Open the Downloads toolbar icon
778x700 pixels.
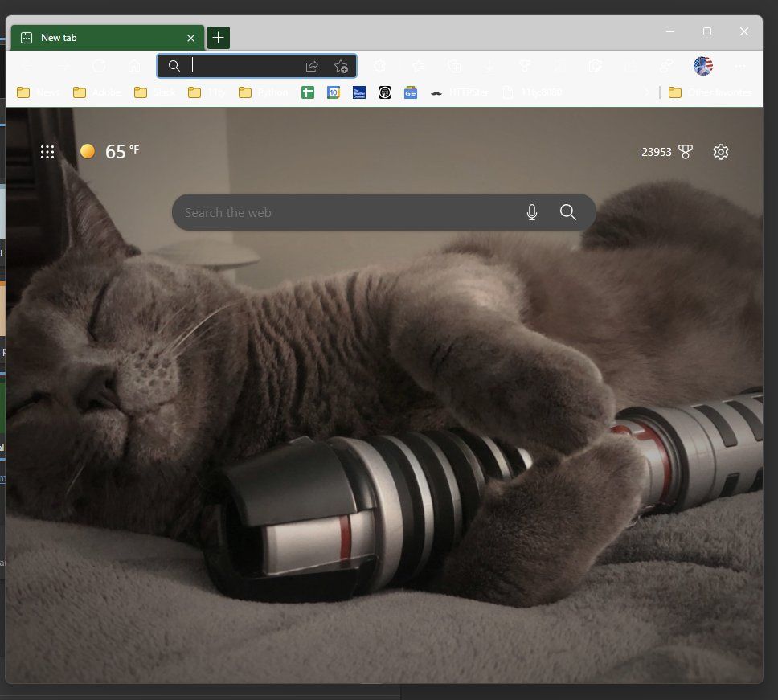tap(489, 66)
